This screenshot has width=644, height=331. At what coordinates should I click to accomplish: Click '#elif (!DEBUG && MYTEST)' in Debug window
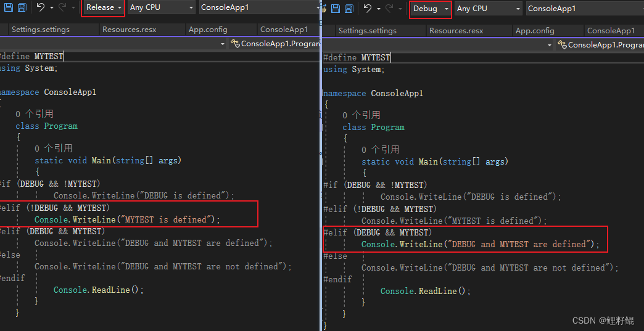[x=381, y=209]
